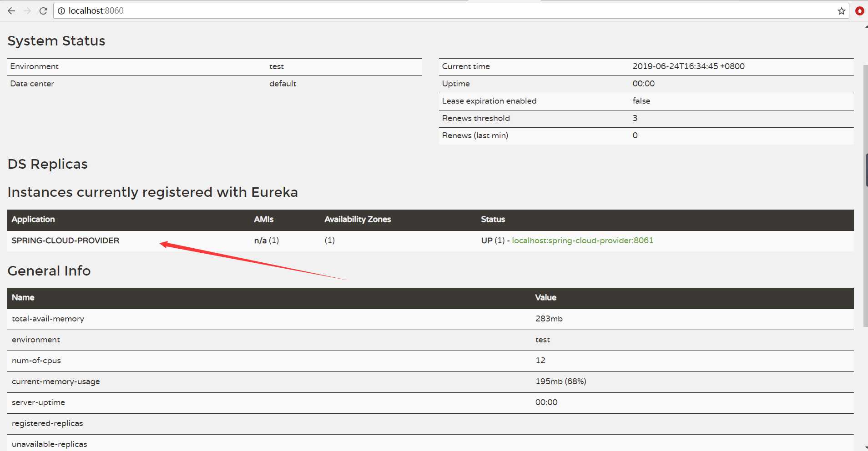The width and height of the screenshot is (868, 451).
Task: Select the Renews (last min) label
Action: pyautogui.click(x=475, y=135)
